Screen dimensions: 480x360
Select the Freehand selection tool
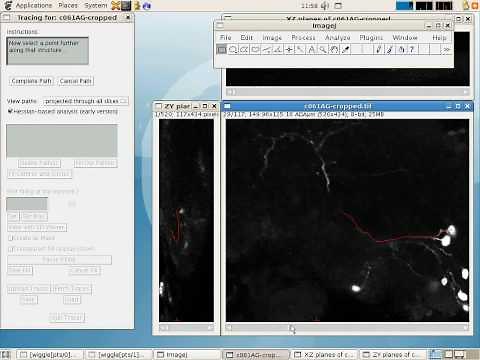tap(256, 50)
